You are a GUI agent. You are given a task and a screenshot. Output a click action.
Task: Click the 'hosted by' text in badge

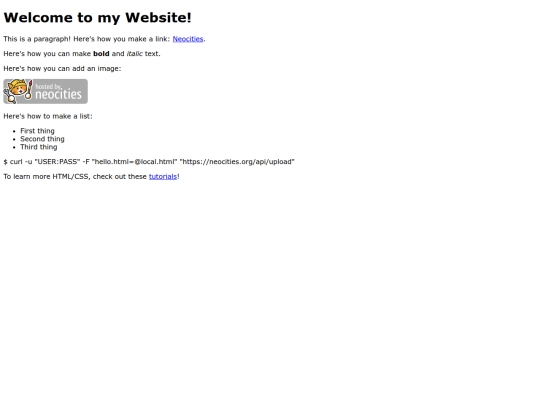click(48, 86)
